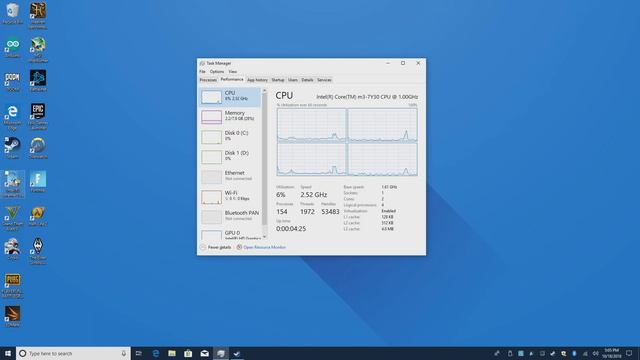640x360 pixels.
Task: Maximize the Task Manager window
Action: [403, 63]
